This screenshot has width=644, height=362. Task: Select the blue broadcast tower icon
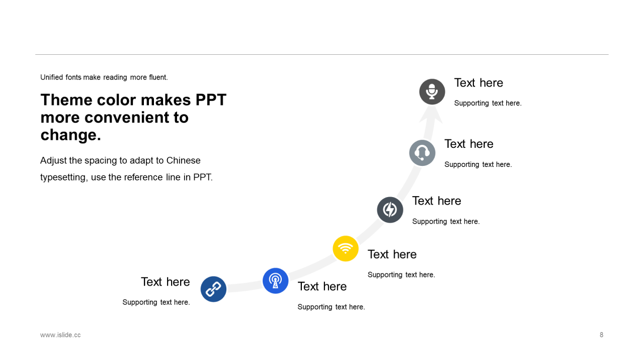(x=275, y=281)
